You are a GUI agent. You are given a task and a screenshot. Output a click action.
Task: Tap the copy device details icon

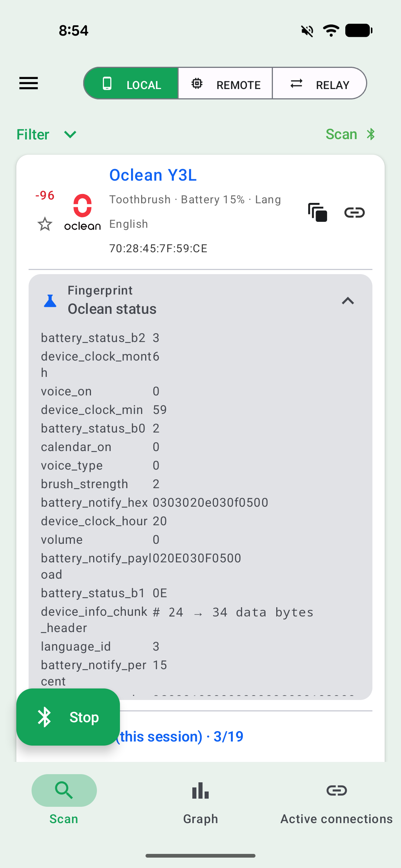pyautogui.click(x=317, y=213)
